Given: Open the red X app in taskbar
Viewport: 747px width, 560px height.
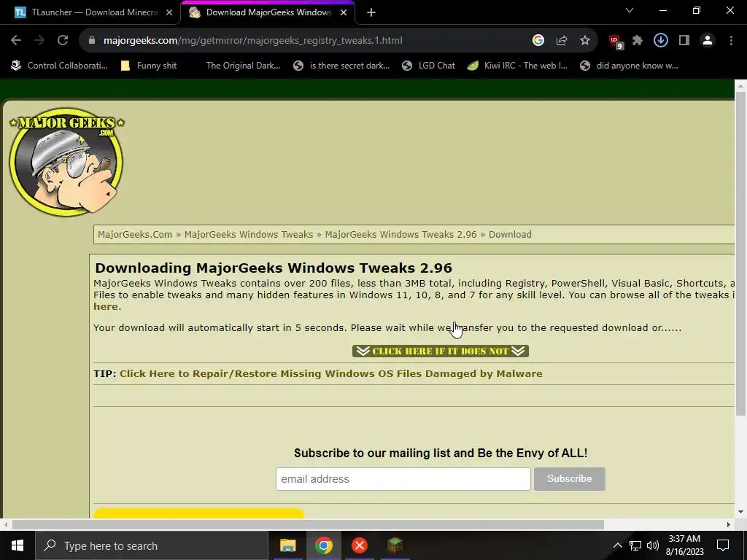Looking at the screenshot, I should (x=359, y=545).
